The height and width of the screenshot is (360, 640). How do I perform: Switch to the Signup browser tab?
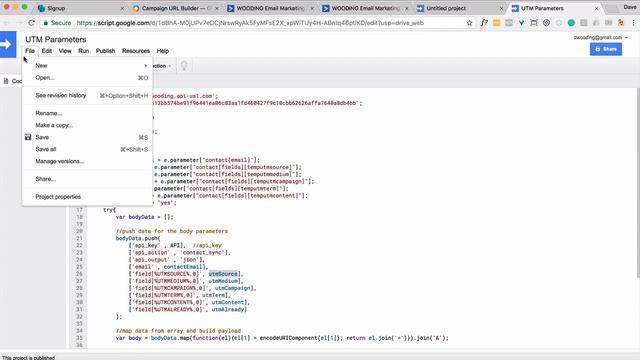coord(80,8)
